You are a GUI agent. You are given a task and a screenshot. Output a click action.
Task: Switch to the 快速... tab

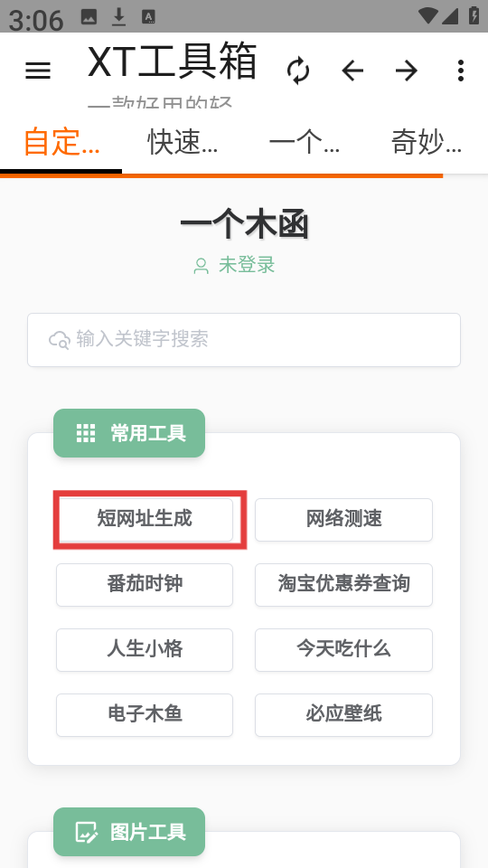(x=183, y=142)
